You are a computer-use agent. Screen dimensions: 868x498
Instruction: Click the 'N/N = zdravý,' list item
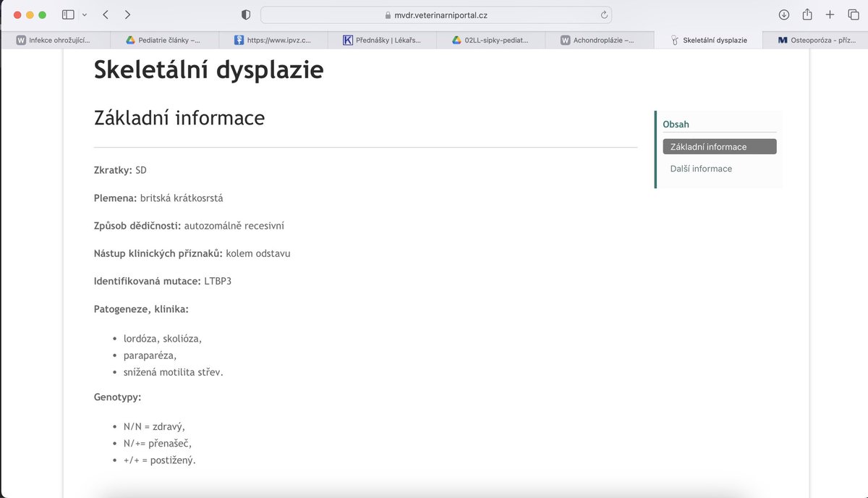tap(154, 426)
